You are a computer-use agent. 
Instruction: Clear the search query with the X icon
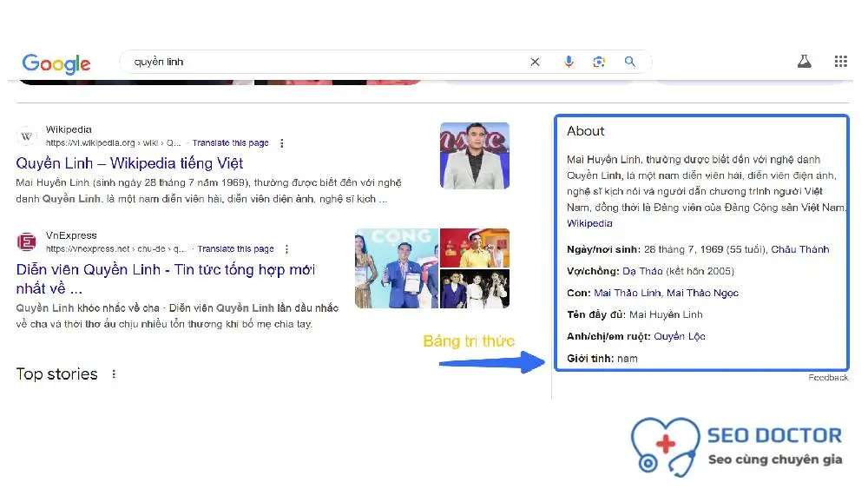click(535, 62)
